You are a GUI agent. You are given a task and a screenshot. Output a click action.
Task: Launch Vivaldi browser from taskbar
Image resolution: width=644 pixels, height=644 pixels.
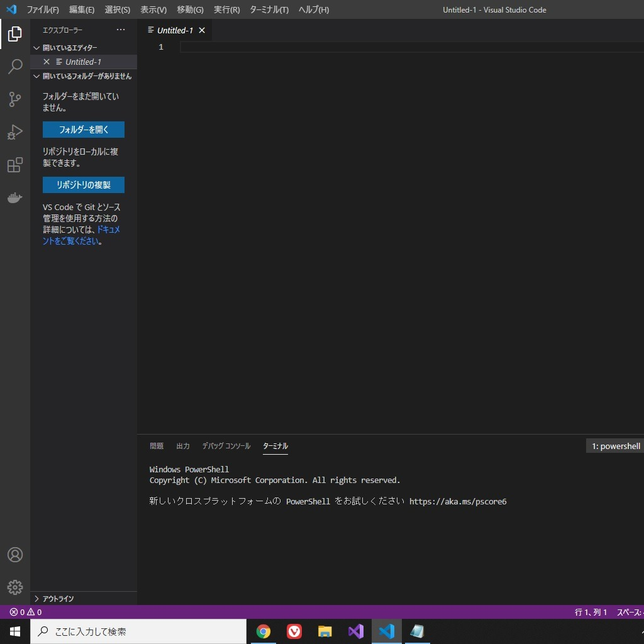click(294, 631)
